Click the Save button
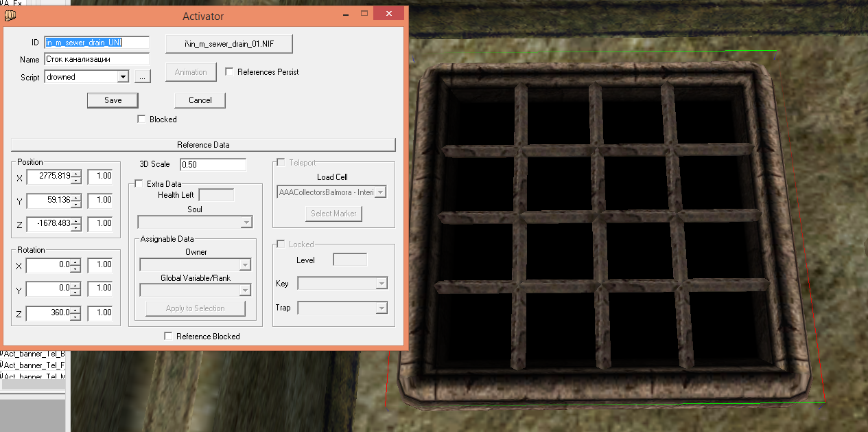868x432 pixels. point(113,100)
